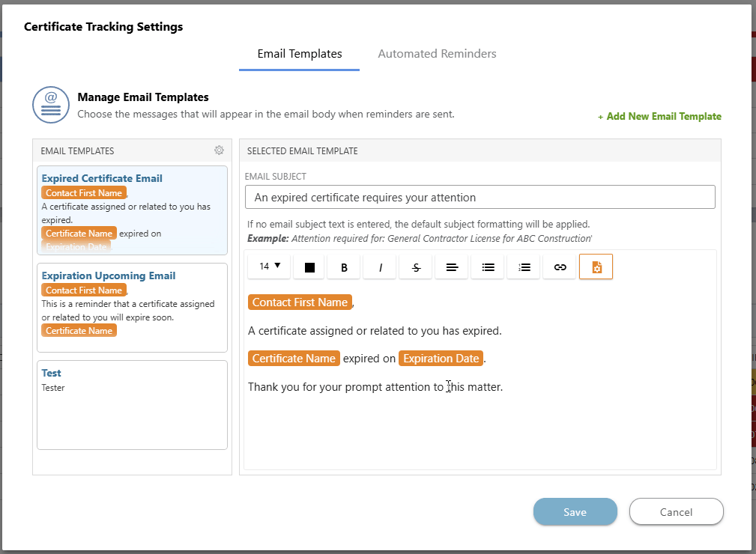The width and height of the screenshot is (756, 554).
Task: Click the Cancel button
Action: pyautogui.click(x=676, y=511)
